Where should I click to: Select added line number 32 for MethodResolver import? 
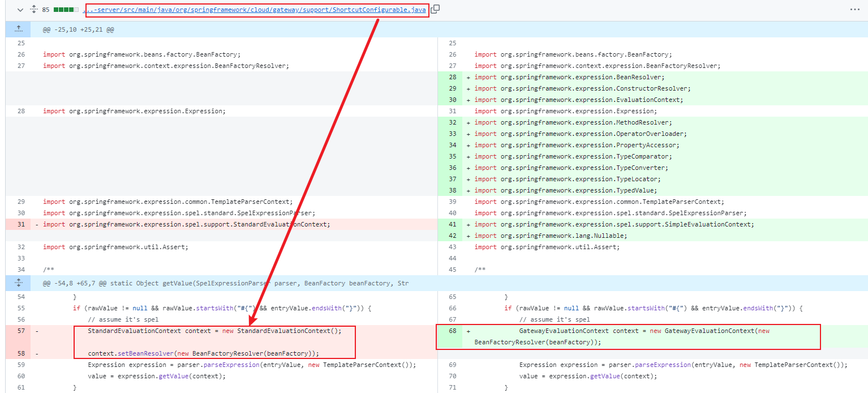tap(452, 122)
